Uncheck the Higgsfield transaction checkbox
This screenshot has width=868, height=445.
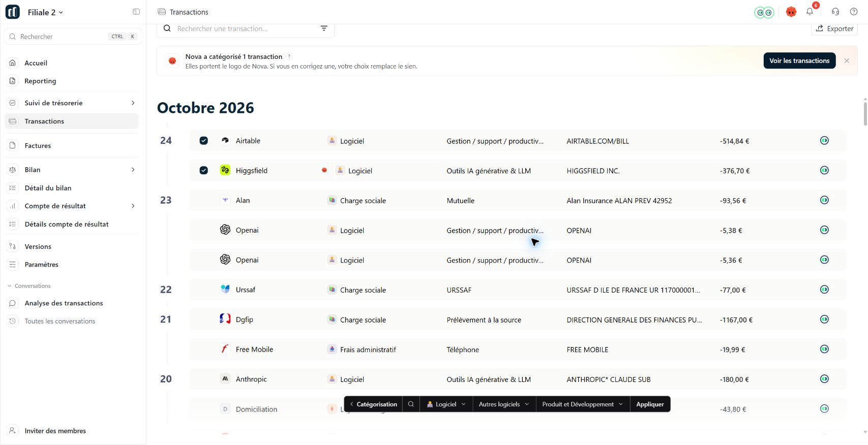tap(203, 171)
